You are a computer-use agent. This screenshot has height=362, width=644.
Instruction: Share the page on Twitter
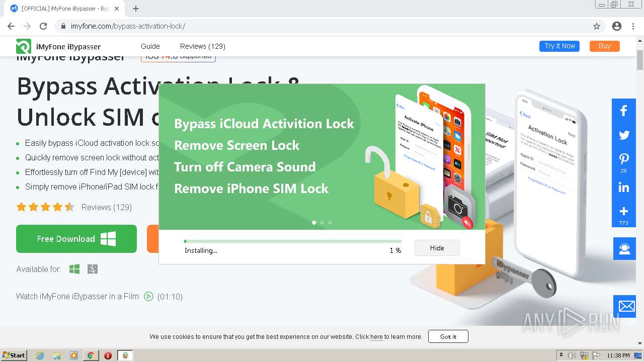624,135
